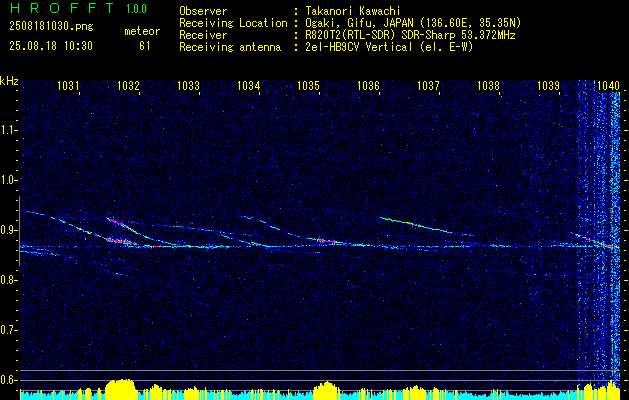Click the 2el-HB9CV Vertical antenna text
This screenshot has height=400, width=629.
click(389, 47)
